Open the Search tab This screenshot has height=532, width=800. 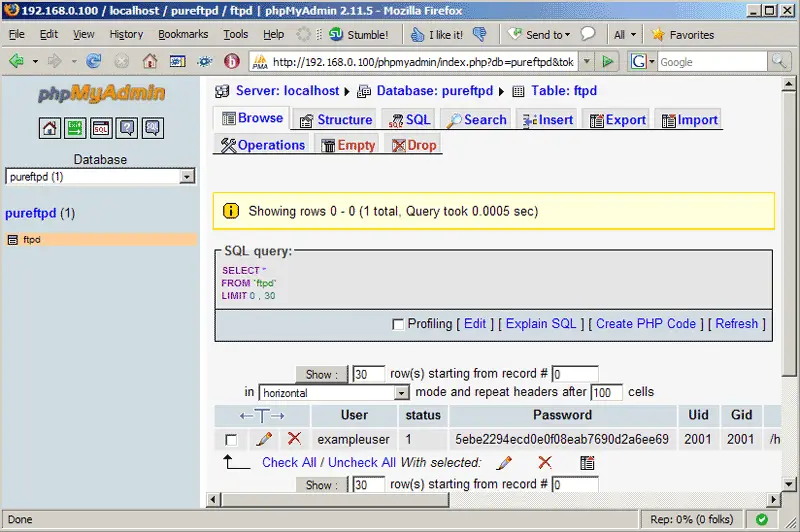pos(477,120)
